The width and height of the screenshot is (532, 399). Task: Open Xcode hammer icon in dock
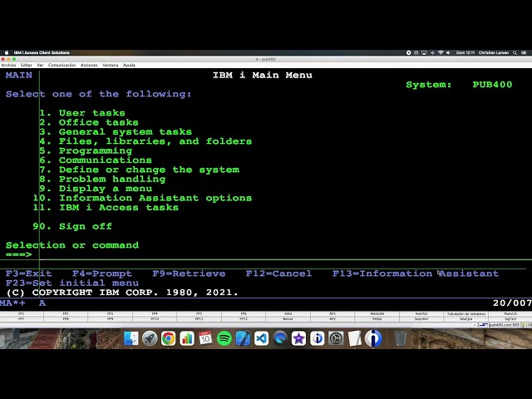[243, 338]
